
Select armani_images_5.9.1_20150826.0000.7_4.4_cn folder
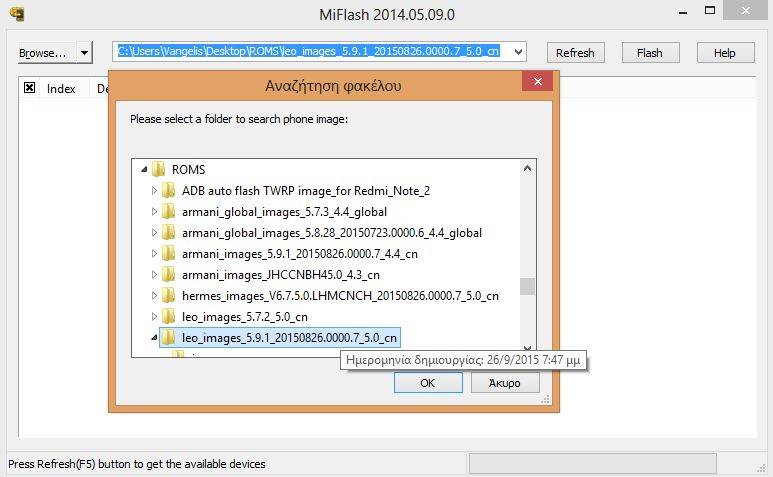[300, 254]
